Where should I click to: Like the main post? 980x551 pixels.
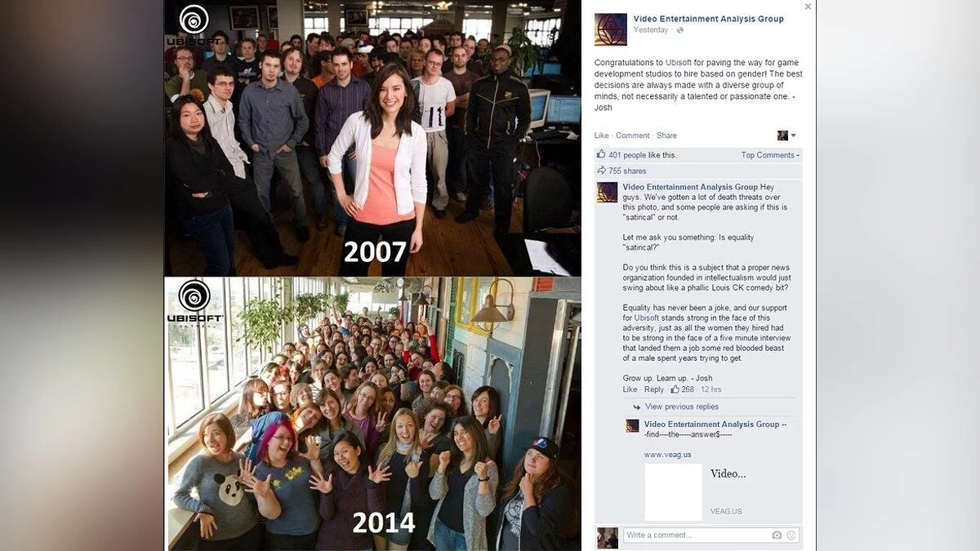point(602,136)
